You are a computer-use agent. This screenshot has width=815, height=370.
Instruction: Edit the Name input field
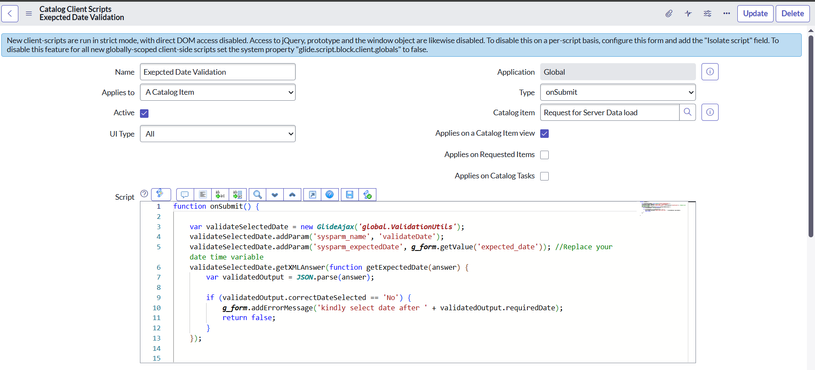click(x=218, y=72)
